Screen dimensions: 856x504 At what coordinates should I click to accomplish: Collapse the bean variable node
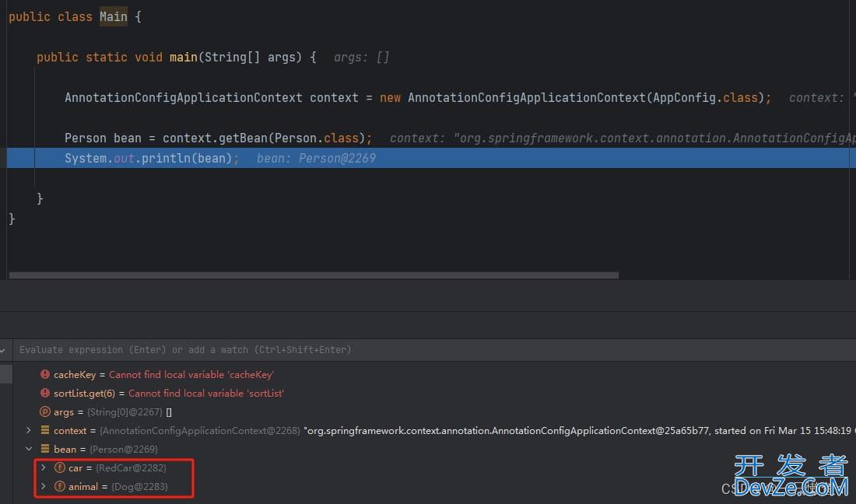coord(29,450)
